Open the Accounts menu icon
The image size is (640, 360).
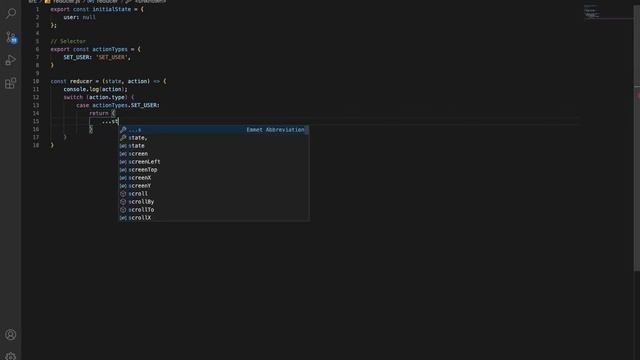pyautogui.click(x=11, y=335)
